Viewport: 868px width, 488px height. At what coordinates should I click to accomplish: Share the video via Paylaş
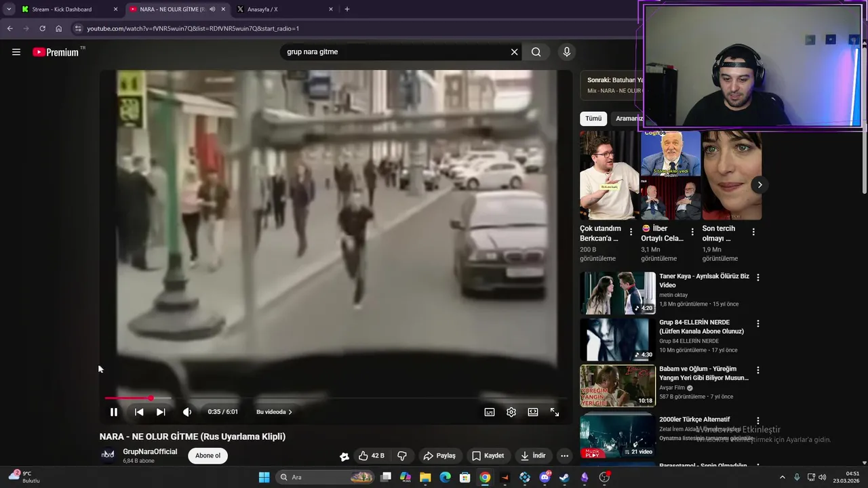(x=439, y=456)
